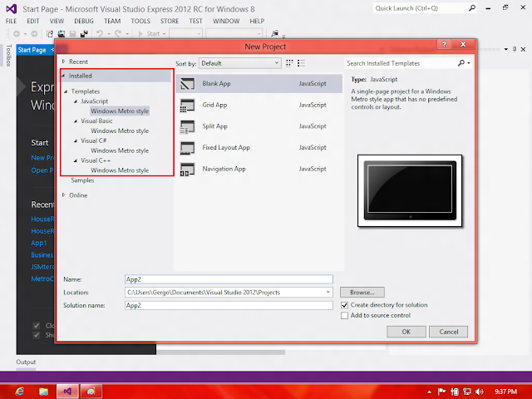The image size is (532, 399).
Task: Click the Action Center flag tray icon
Action: [441, 392]
